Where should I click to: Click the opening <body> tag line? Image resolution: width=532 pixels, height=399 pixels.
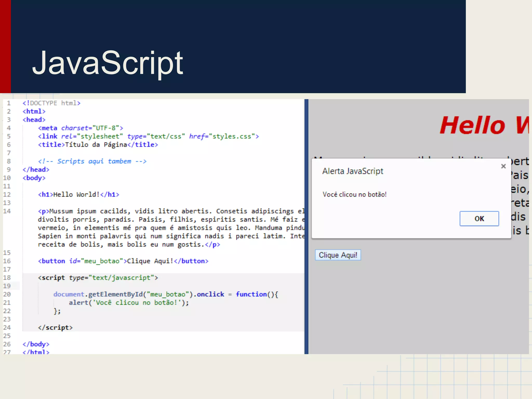34,178
